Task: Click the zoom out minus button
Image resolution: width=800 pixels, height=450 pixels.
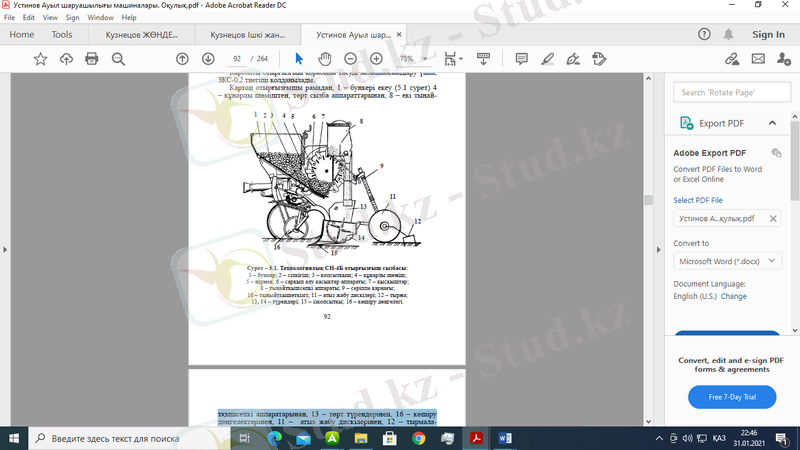Action: point(350,59)
